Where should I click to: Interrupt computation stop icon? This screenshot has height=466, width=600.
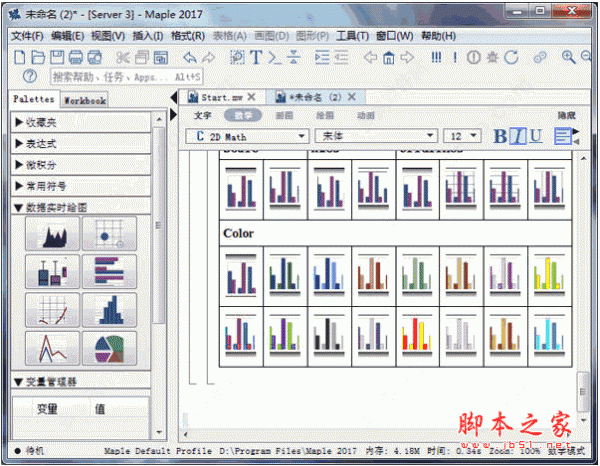coord(473,57)
